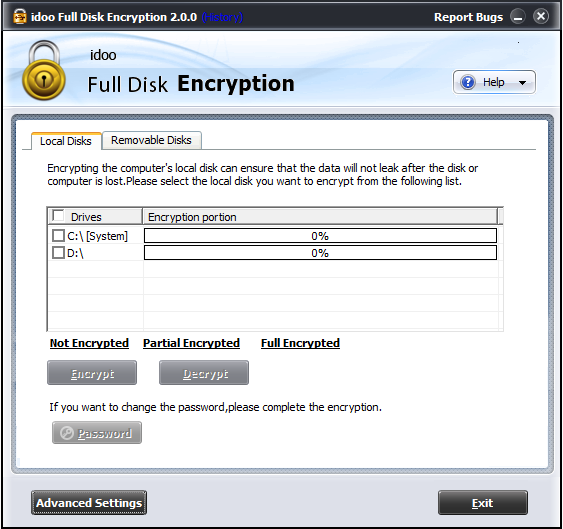Toggle the Drives header select-all checkbox
The image size is (563, 529).
point(58,215)
